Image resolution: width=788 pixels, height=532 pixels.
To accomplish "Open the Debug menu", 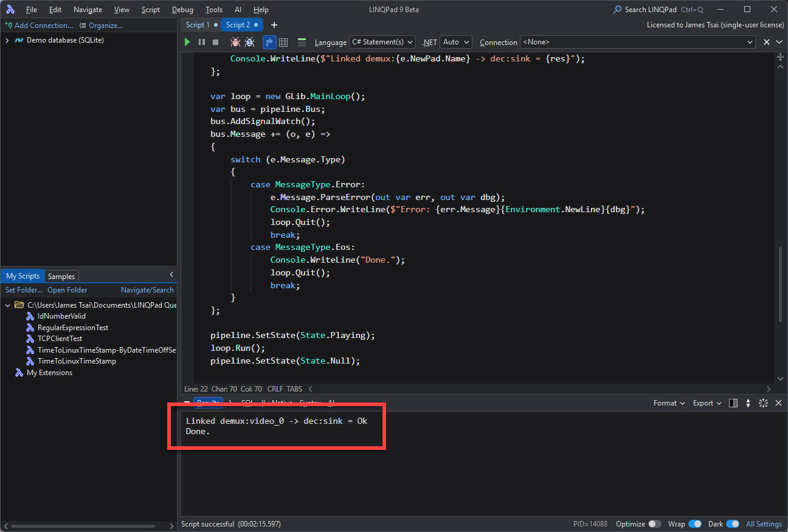I will coord(182,10).
